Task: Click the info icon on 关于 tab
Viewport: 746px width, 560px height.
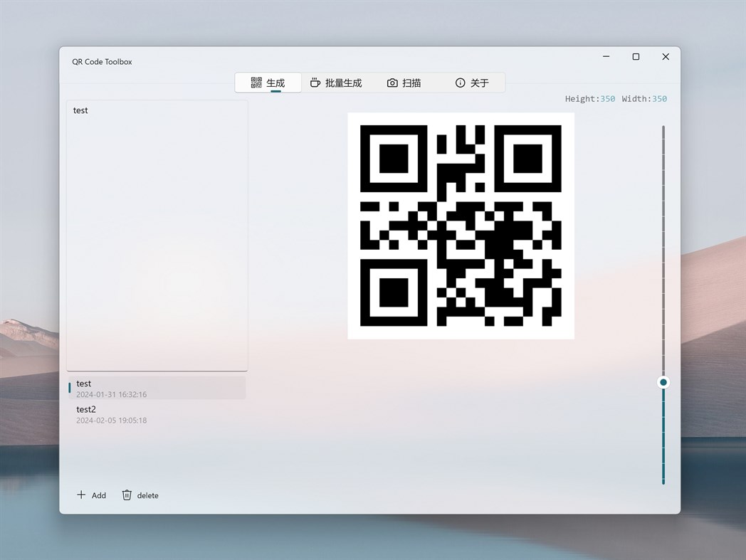Action: (x=460, y=83)
